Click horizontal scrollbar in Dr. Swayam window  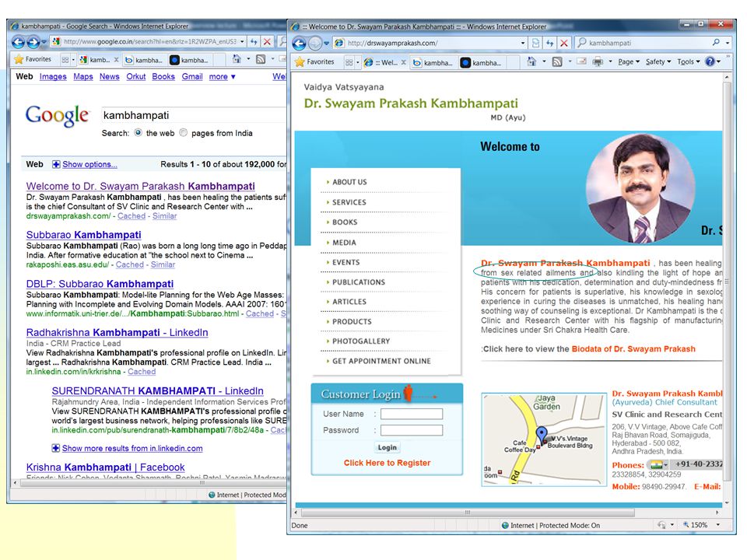[468, 513]
